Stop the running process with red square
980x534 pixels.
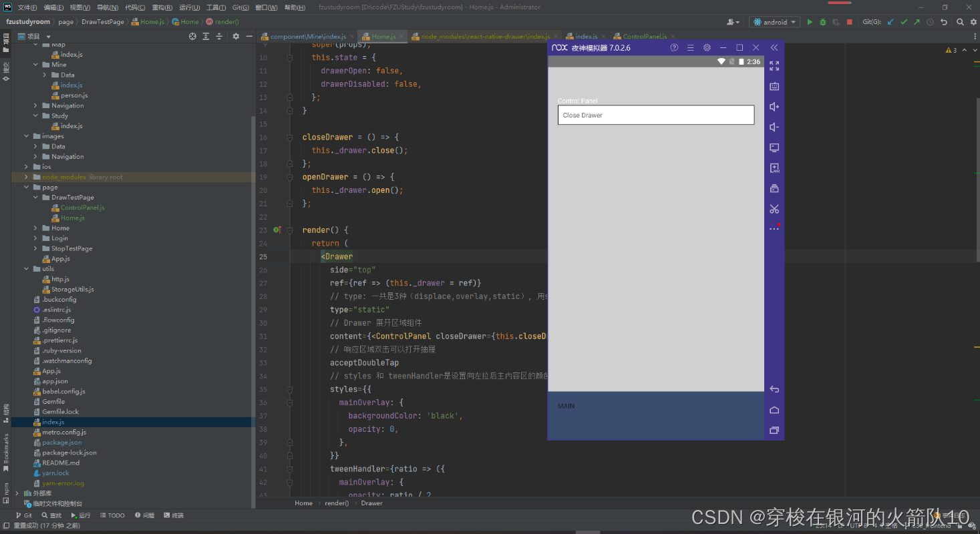point(849,22)
